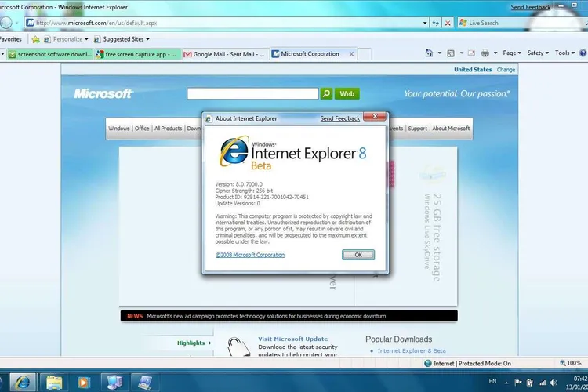Click the green Web button
The height and width of the screenshot is (392, 588).
[347, 93]
